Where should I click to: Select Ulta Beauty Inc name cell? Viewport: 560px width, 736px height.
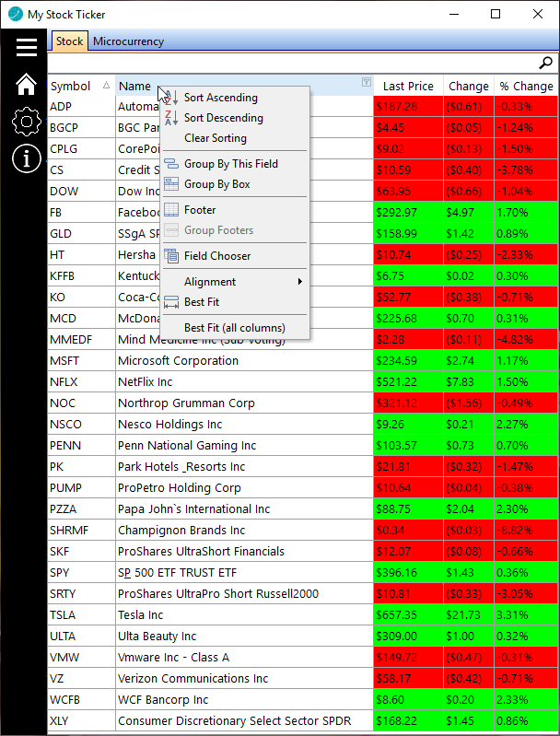pos(245,636)
